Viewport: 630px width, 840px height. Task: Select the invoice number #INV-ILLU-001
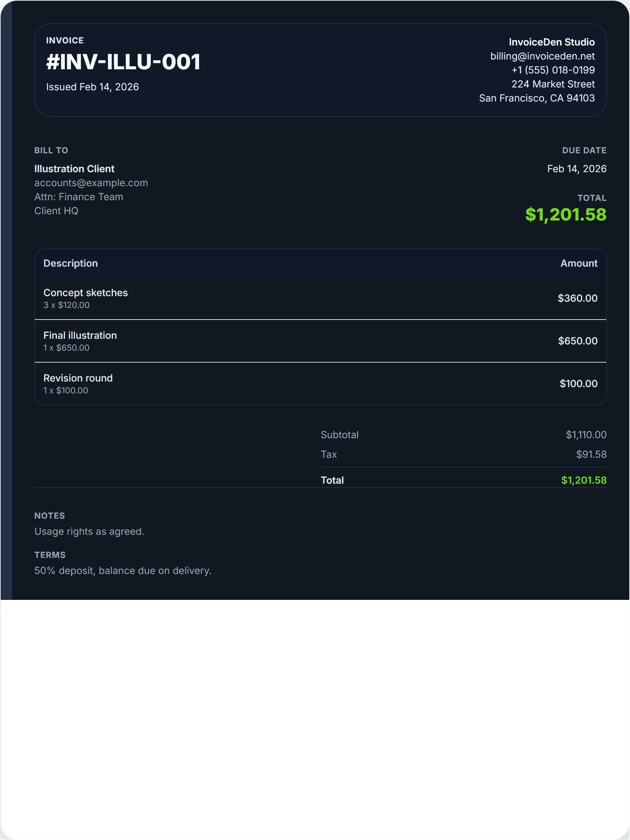click(x=123, y=62)
